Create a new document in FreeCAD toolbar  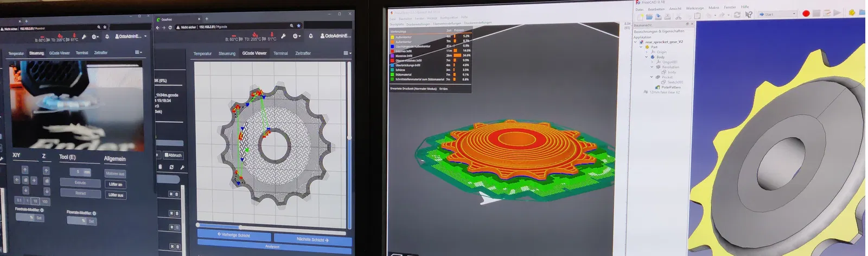tap(640, 16)
